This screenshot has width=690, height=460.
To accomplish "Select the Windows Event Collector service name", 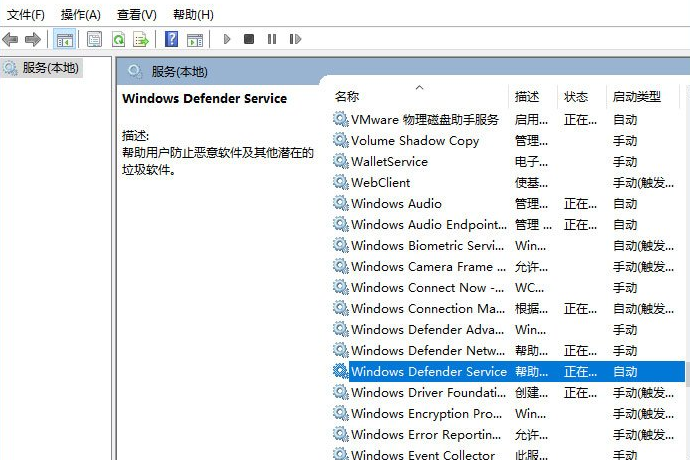I will [x=423, y=454].
